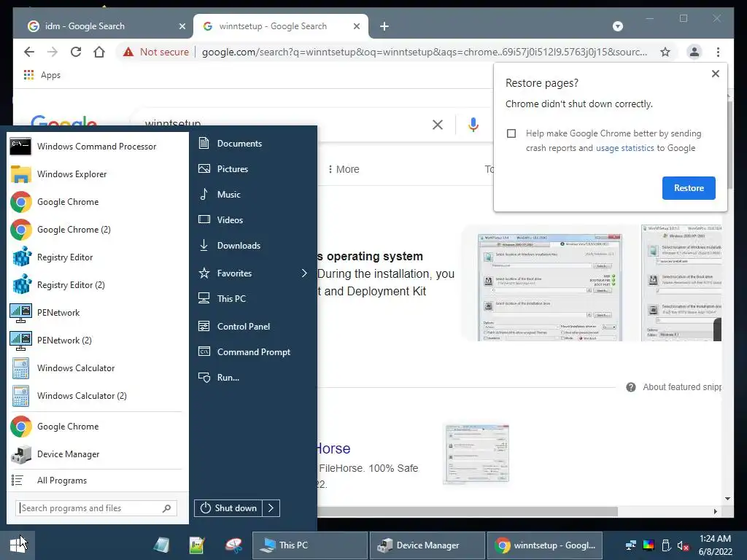The height and width of the screenshot is (560, 747).
Task: Start voice search with microphone icon
Action: (473, 125)
